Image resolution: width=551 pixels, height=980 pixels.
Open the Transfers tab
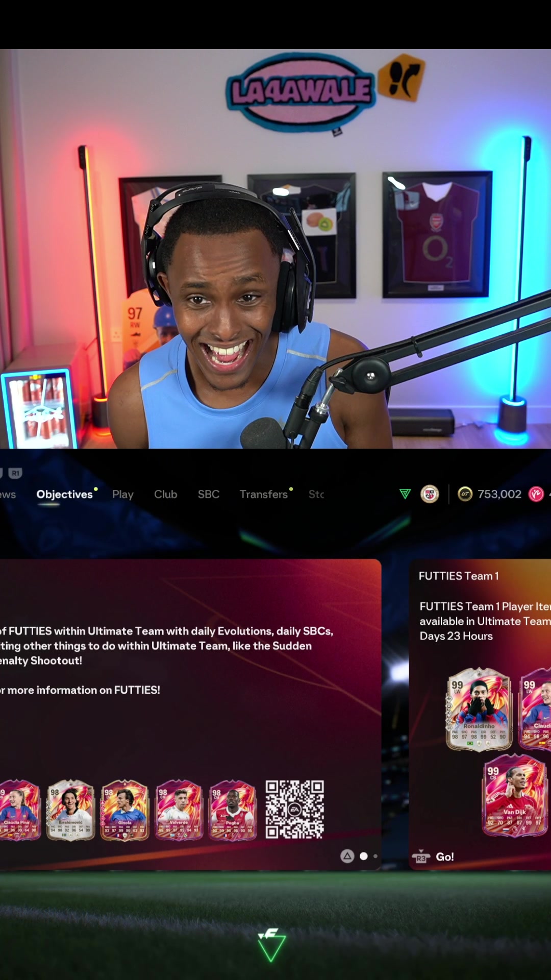point(264,494)
